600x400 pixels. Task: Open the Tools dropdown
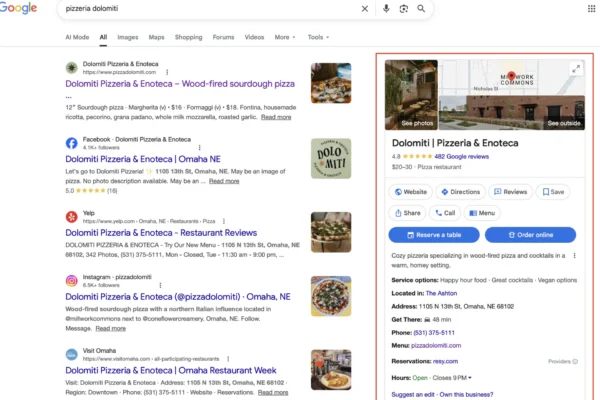(317, 37)
